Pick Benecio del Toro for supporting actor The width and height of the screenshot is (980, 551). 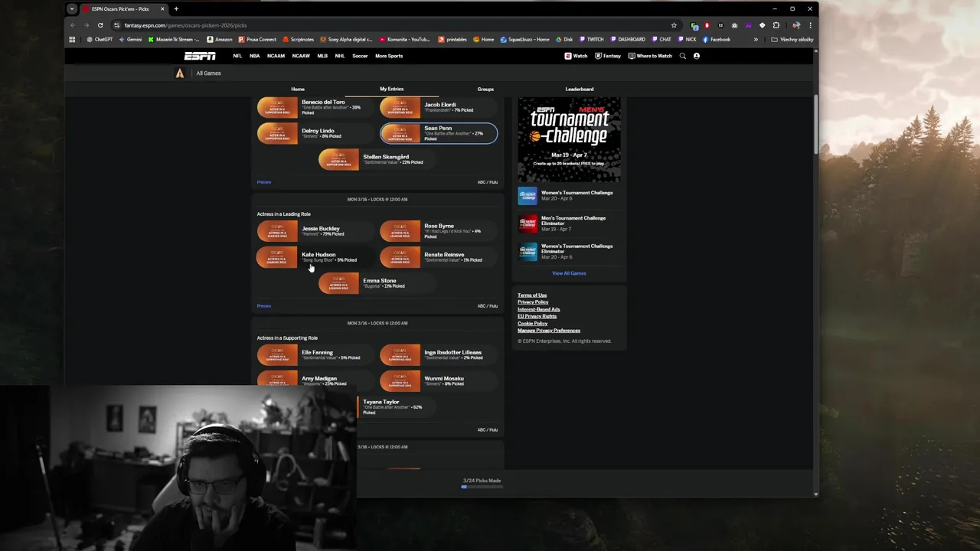click(x=315, y=107)
